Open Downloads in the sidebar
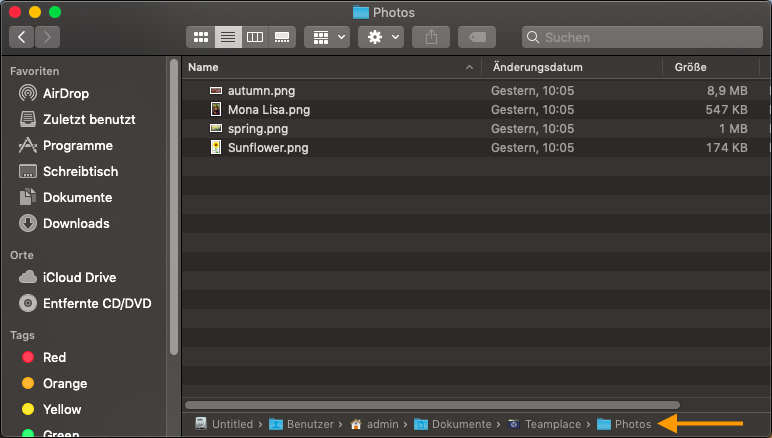772x438 pixels. 64,223
